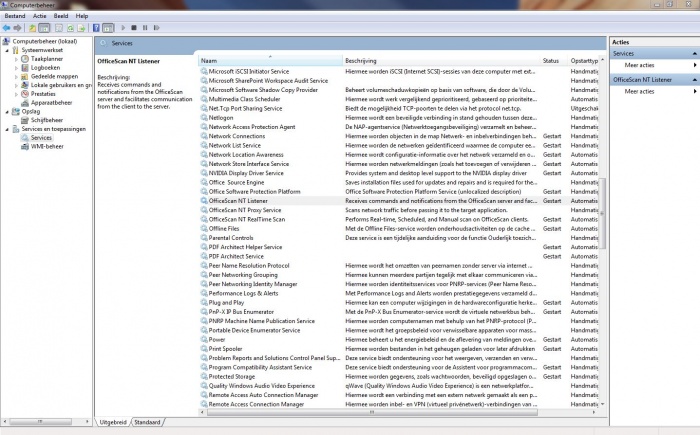Start service using the play toolbar button
The image size is (700, 435).
(123, 28)
